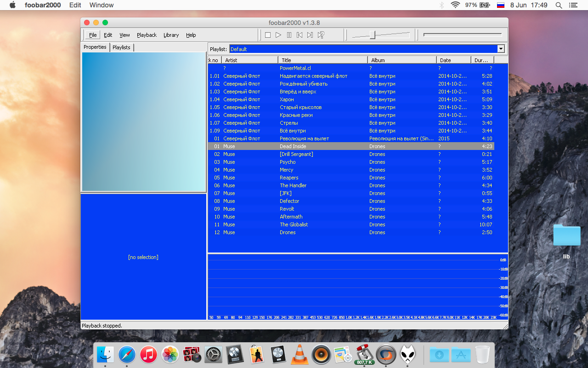The image size is (588, 368).
Task: Select the track "Старый крысолов"
Action: pos(351,107)
